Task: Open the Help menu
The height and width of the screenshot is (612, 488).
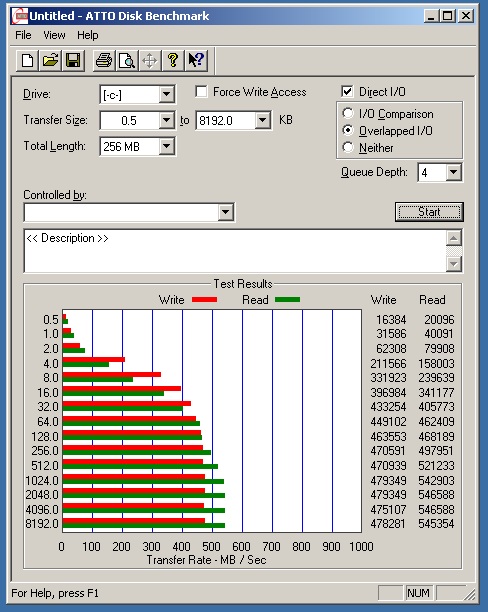Action: (87, 35)
